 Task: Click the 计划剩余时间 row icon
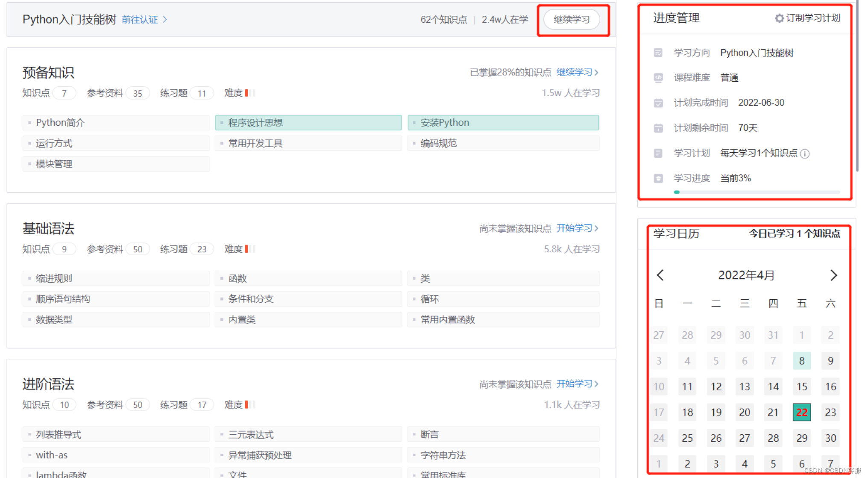tap(658, 128)
